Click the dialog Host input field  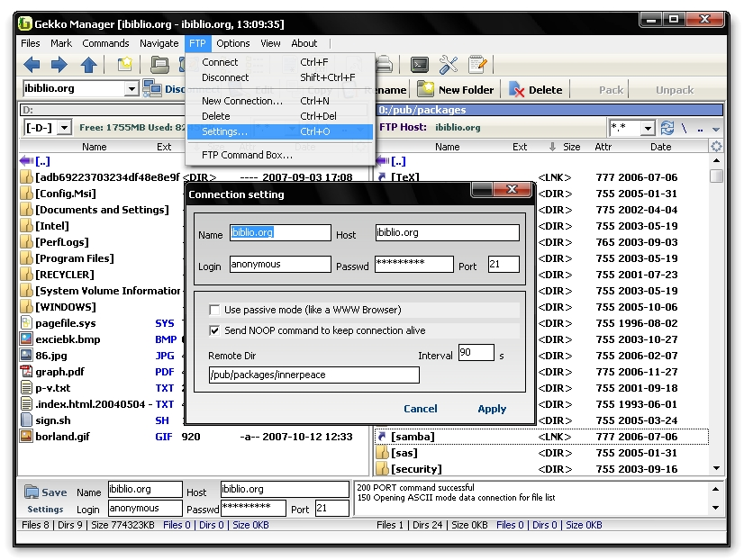447,232
